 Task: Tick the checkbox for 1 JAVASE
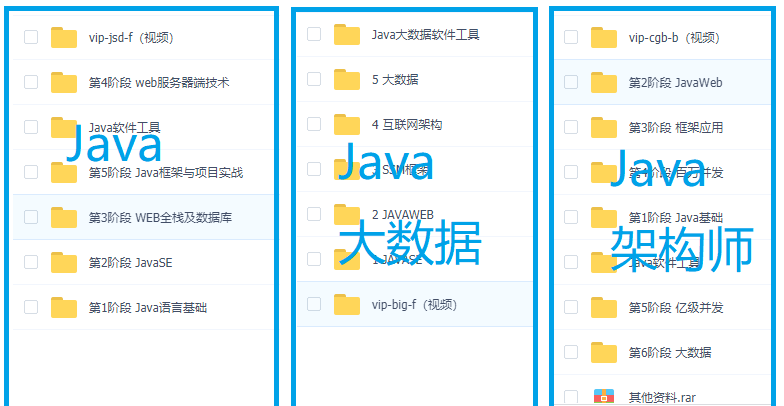click(314, 259)
